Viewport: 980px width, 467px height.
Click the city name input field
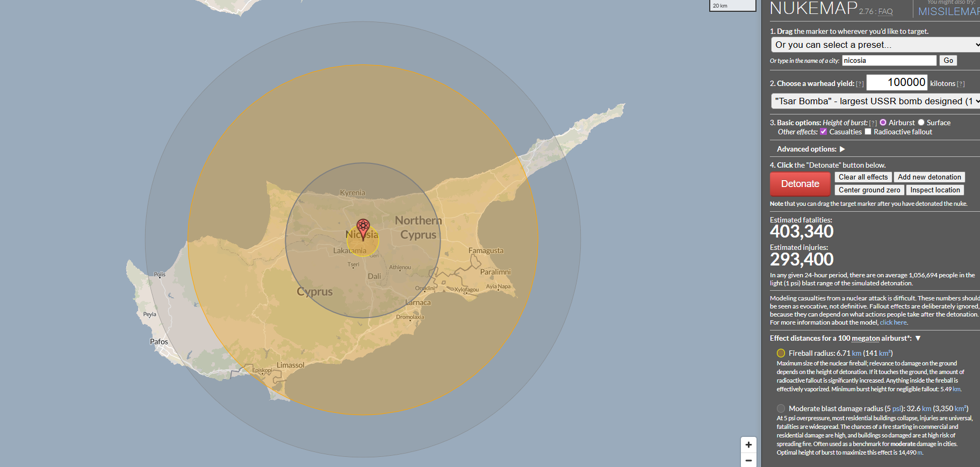point(889,61)
